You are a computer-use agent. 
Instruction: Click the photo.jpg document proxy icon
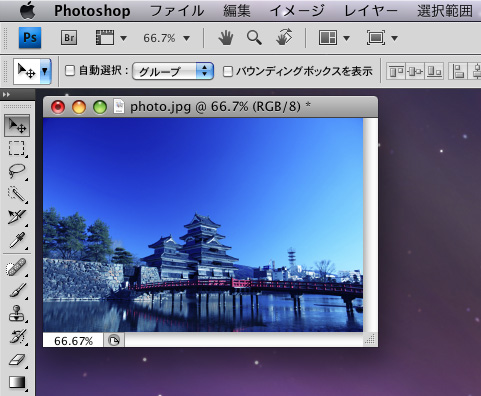click(x=119, y=107)
